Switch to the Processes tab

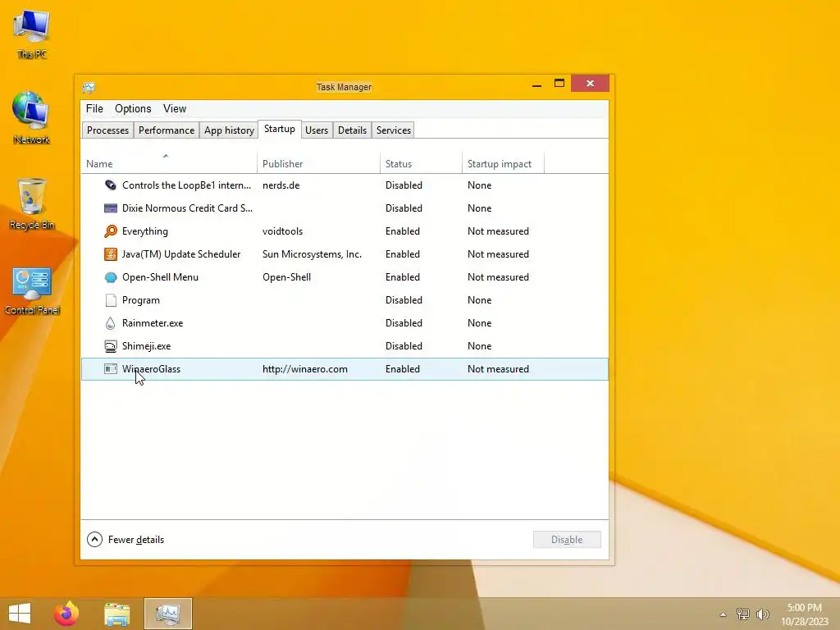pyautogui.click(x=107, y=130)
